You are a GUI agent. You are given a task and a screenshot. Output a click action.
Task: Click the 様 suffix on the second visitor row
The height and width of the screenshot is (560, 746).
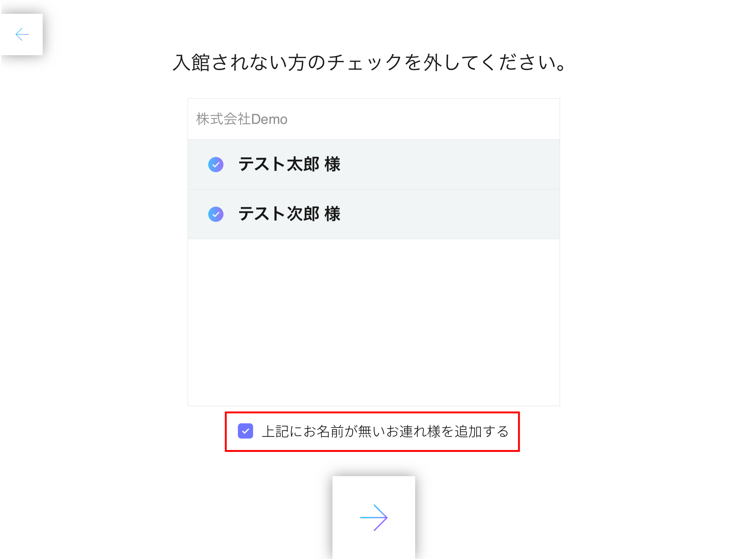click(332, 214)
